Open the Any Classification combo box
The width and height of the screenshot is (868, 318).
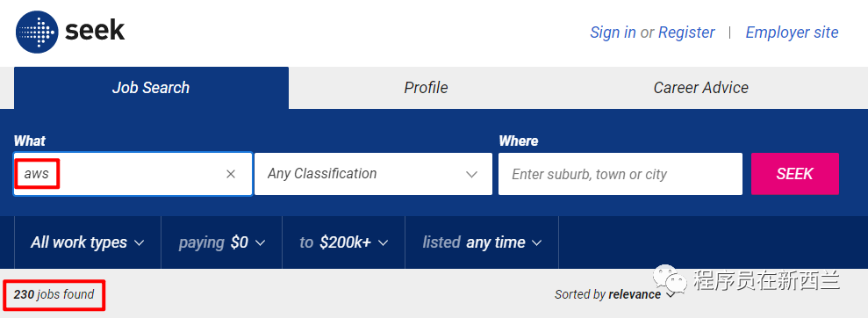click(373, 174)
